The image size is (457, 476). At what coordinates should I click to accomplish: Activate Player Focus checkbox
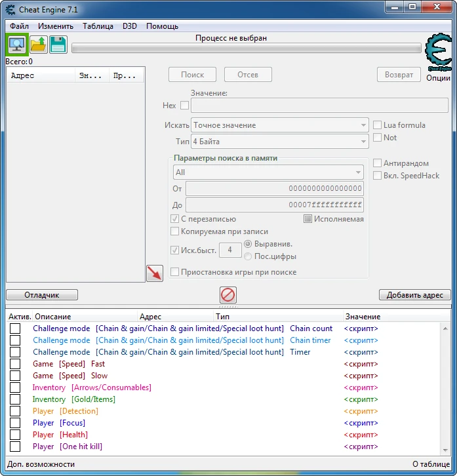coord(15,423)
